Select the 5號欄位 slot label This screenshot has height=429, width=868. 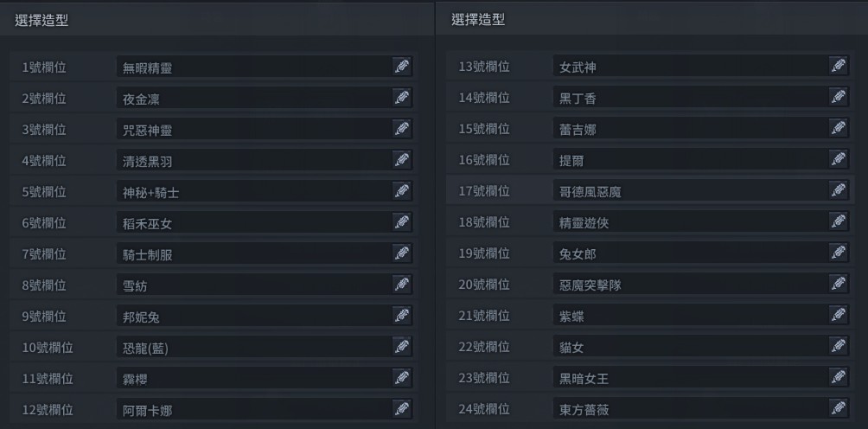(44, 192)
